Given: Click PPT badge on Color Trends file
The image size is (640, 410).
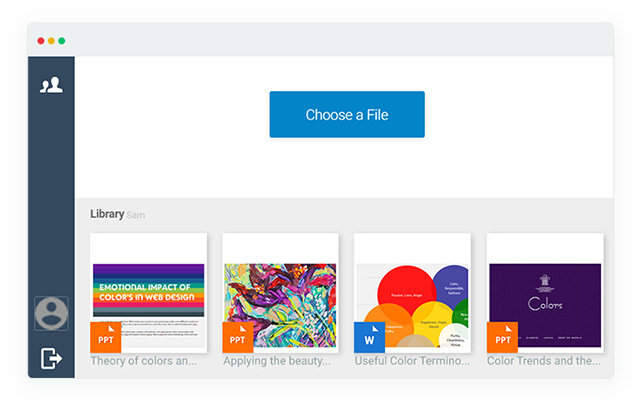Looking at the screenshot, I should (x=502, y=337).
